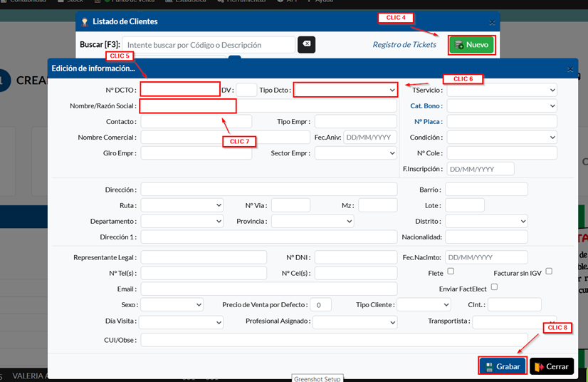The width and height of the screenshot is (588, 382).
Task: Open the Registro de Tickets link
Action: click(404, 45)
